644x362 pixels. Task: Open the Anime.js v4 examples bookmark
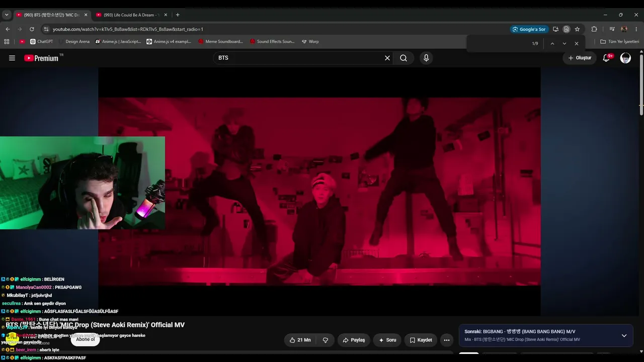coord(169,42)
